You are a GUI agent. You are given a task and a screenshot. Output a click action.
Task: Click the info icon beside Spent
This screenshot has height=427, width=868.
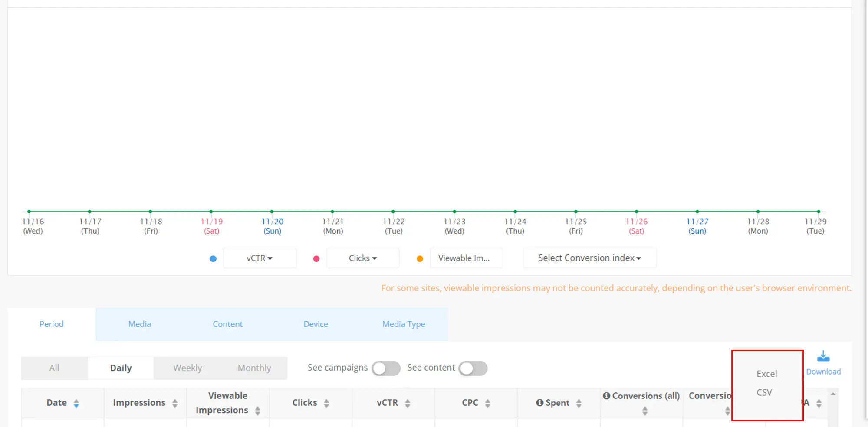point(540,403)
